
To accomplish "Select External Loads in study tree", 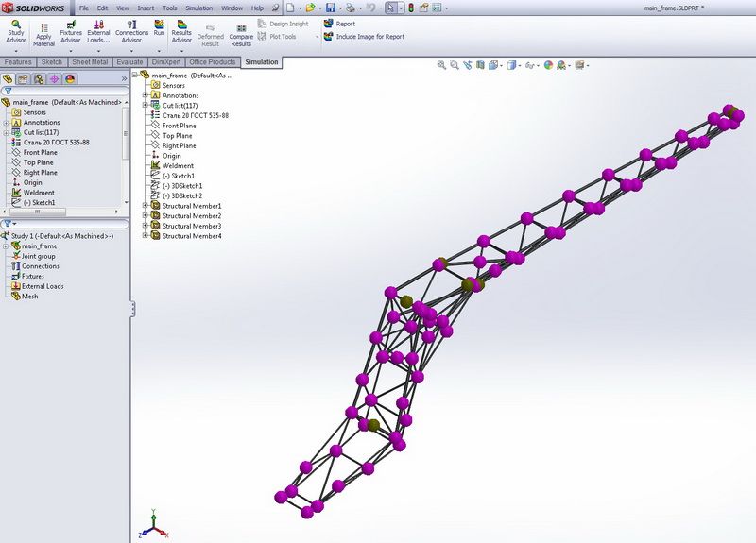I will click(37, 286).
